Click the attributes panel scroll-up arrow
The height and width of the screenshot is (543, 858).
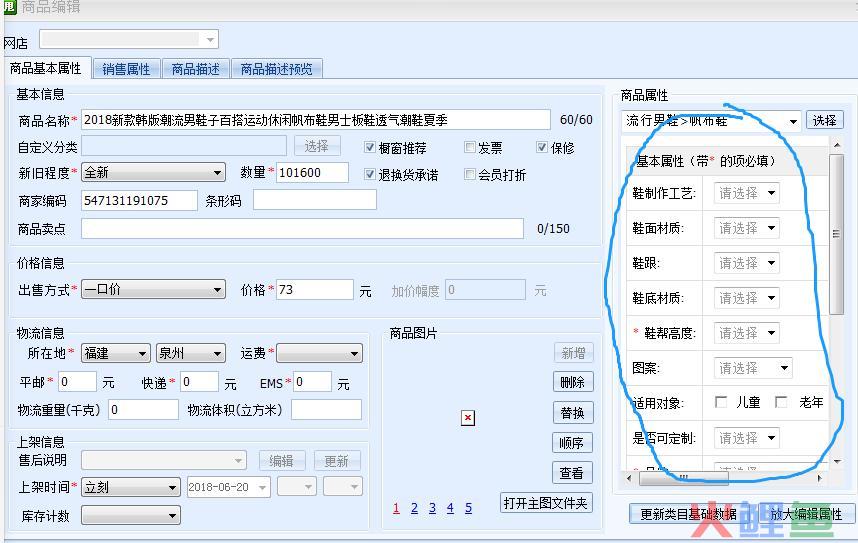tap(837, 146)
